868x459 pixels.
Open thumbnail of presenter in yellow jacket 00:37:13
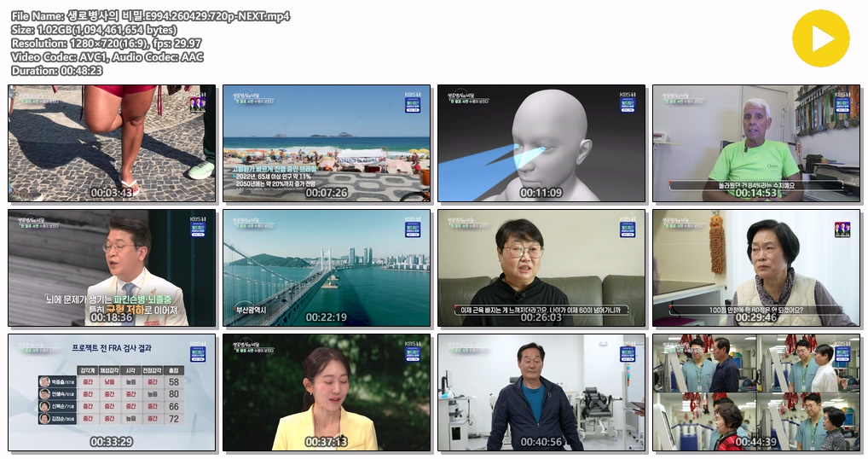(327, 392)
